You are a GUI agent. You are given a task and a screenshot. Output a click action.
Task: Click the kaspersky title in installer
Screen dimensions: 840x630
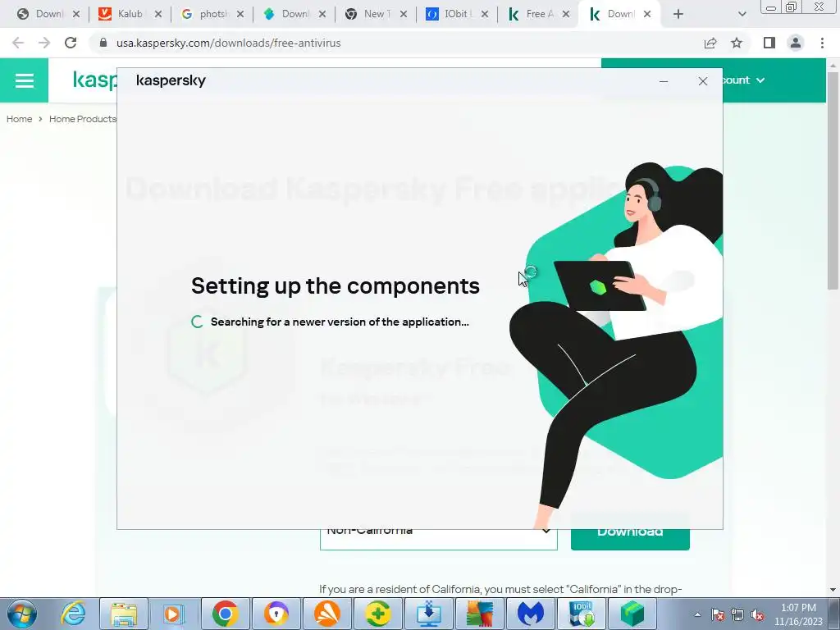pyautogui.click(x=171, y=80)
